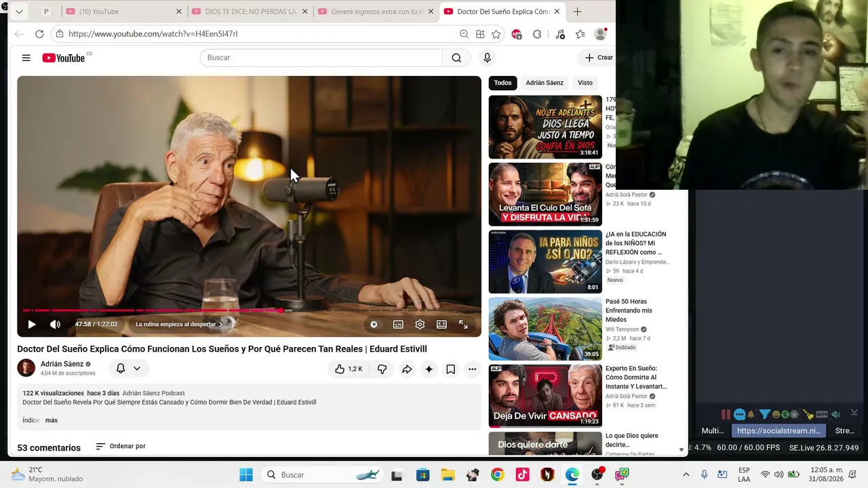Open Adrián Sáenz channel avatar
The image size is (868, 488).
pos(26,368)
